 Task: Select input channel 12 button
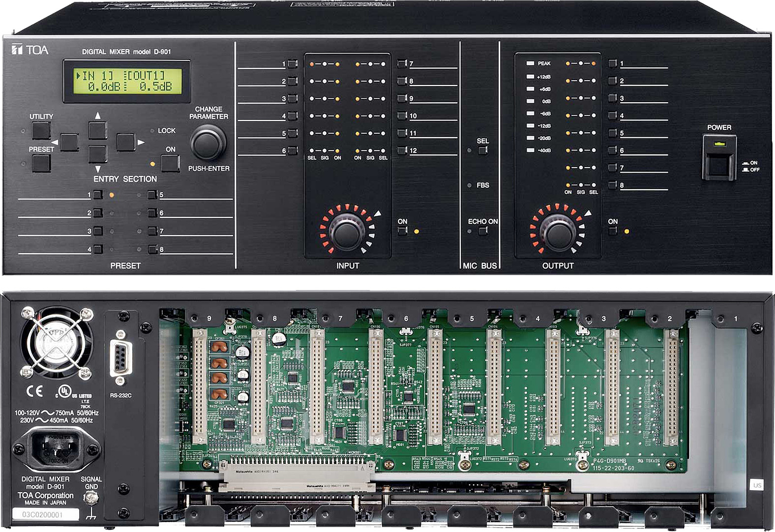click(x=402, y=150)
